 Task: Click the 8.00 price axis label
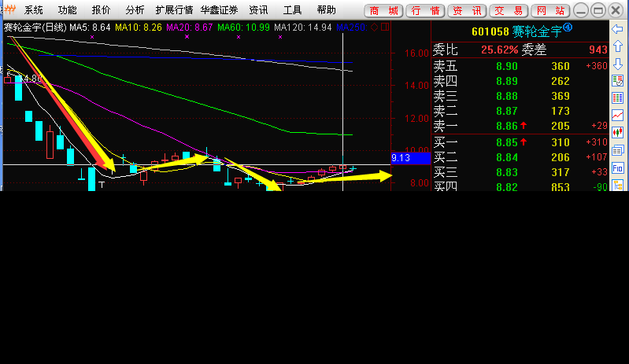(419, 183)
